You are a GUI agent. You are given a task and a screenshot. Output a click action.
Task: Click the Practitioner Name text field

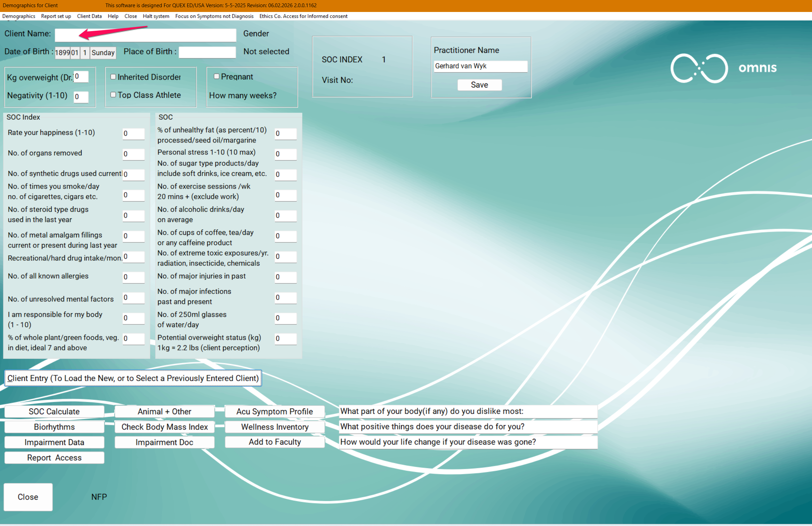tap(480, 66)
